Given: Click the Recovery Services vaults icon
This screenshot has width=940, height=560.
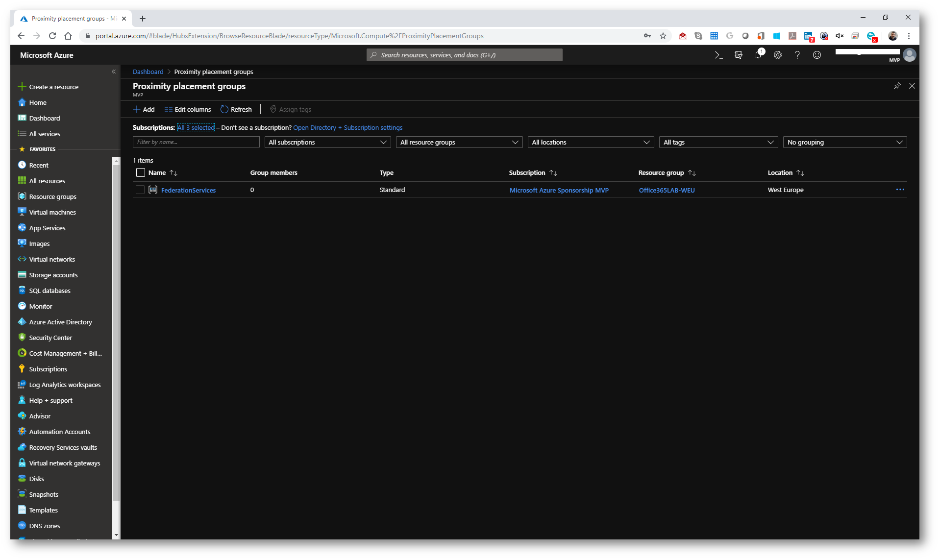Looking at the screenshot, I should [x=22, y=447].
